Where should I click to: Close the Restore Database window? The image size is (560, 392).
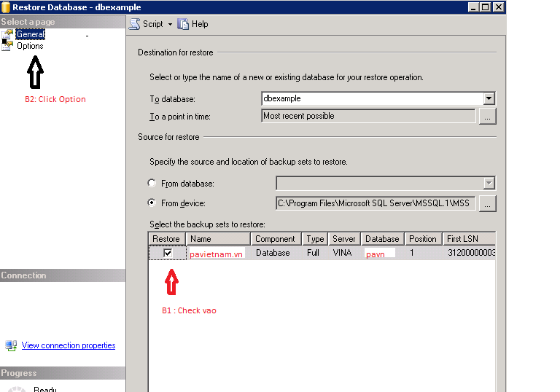pyautogui.click(x=498, y=7)
